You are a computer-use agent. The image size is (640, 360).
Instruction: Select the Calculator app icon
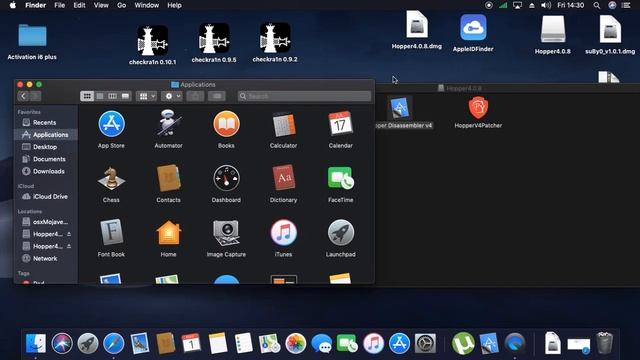pos(284,124)
